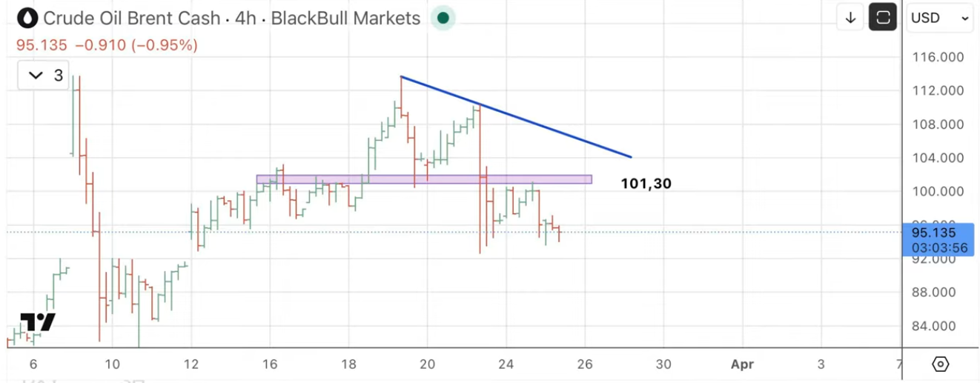Click the crude oil drop symbol logo

coord(28,18)
